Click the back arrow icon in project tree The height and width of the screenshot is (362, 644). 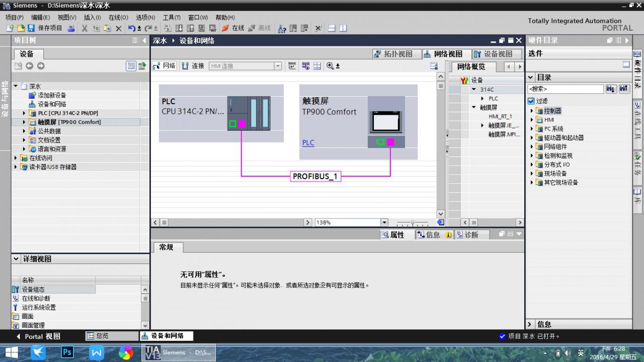pyautogui.click(x=30, y=66)
